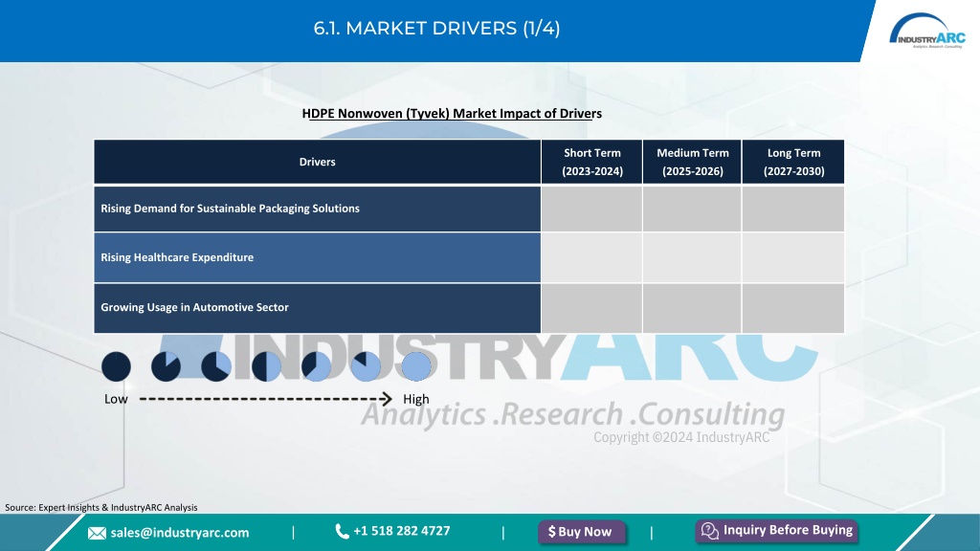980x551 pixels.
Task: Click the Source: Expert Insights & IndustryARC Analysis note
Action: click(x=101, y=507)
